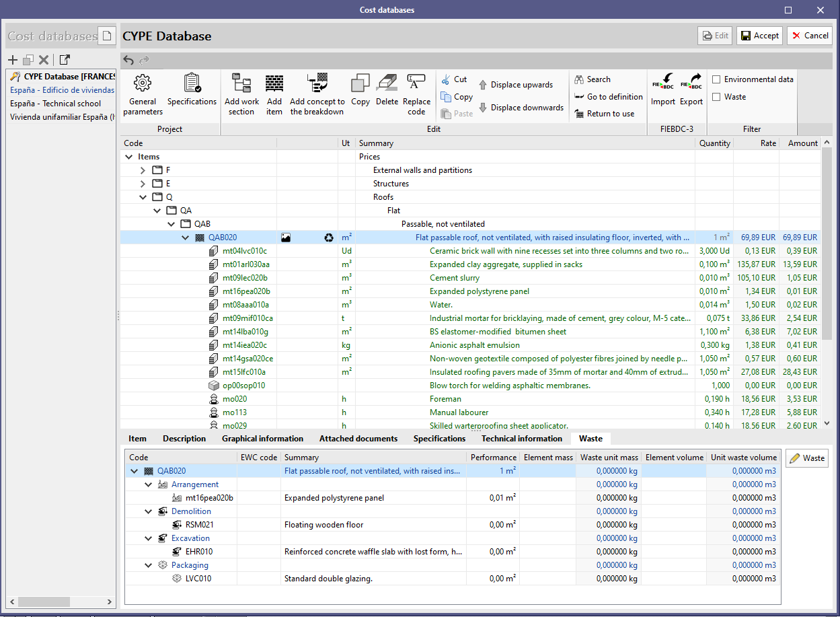Click the Cancel button

(810, 36)
